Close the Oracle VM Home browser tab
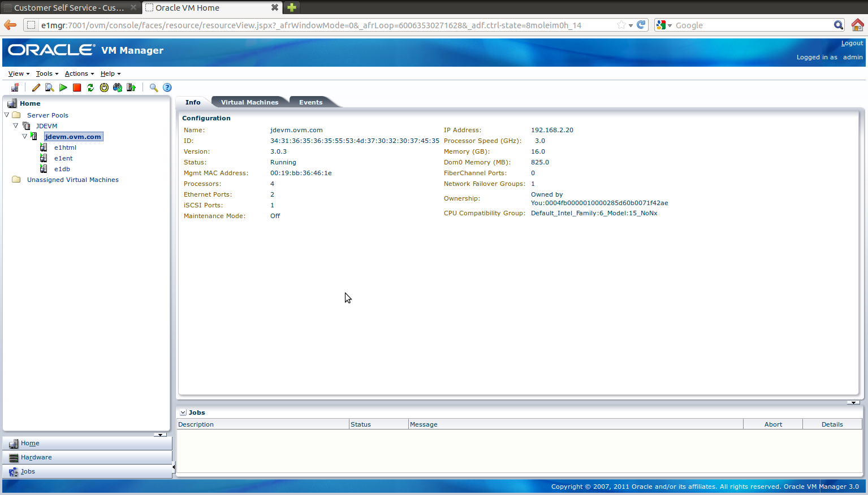The image size is (868, 495). tap(275, 8)
